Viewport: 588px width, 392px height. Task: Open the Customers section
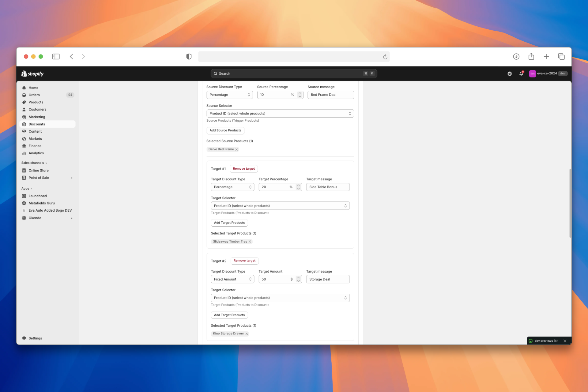tap(37, 109)
